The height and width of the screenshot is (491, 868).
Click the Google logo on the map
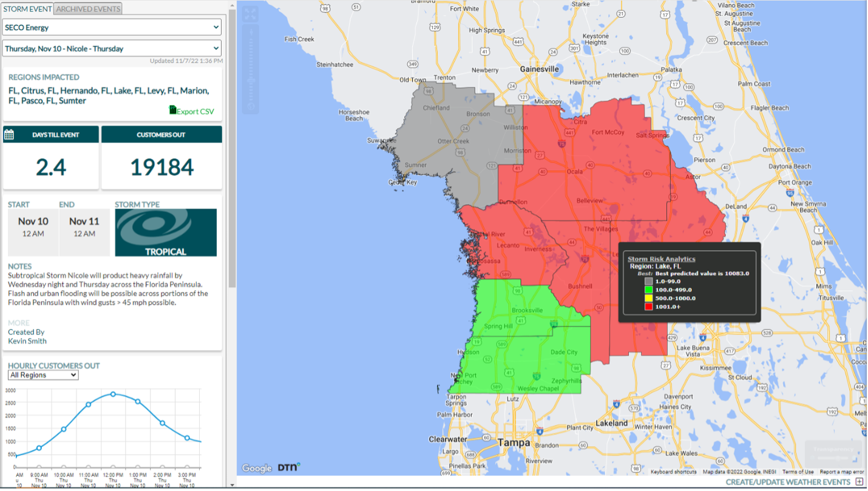pos(257,468)
